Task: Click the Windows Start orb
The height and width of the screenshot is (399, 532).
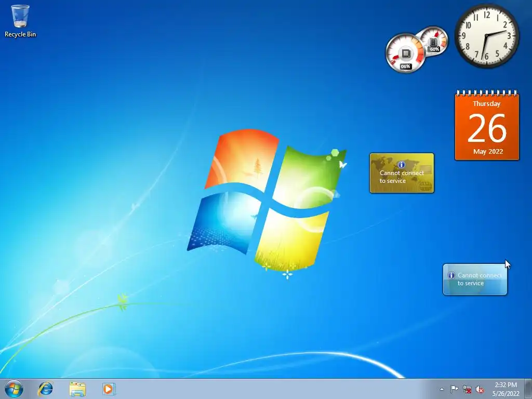Action: coord(14,389)
